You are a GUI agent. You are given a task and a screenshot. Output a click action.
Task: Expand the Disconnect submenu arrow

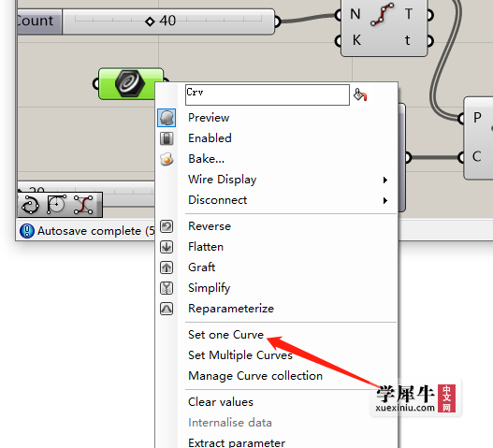(x=385, y=200)
